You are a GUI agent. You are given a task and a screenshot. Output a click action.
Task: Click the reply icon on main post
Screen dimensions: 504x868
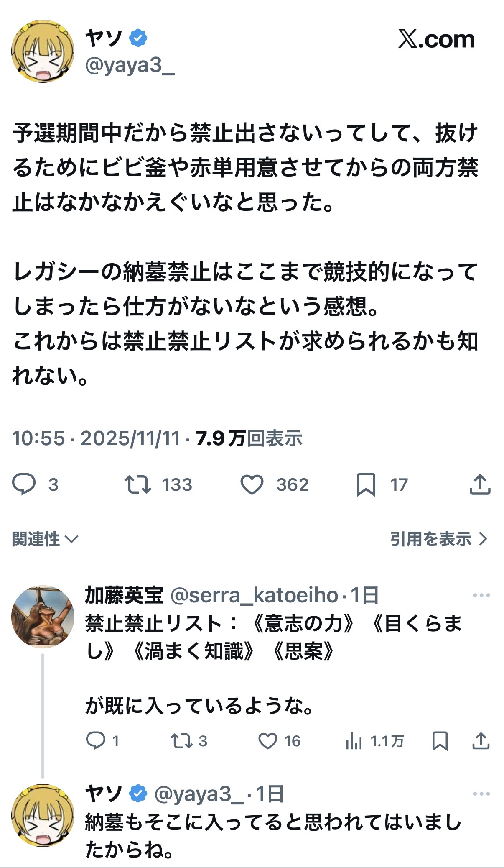click(x=24, y=484)
